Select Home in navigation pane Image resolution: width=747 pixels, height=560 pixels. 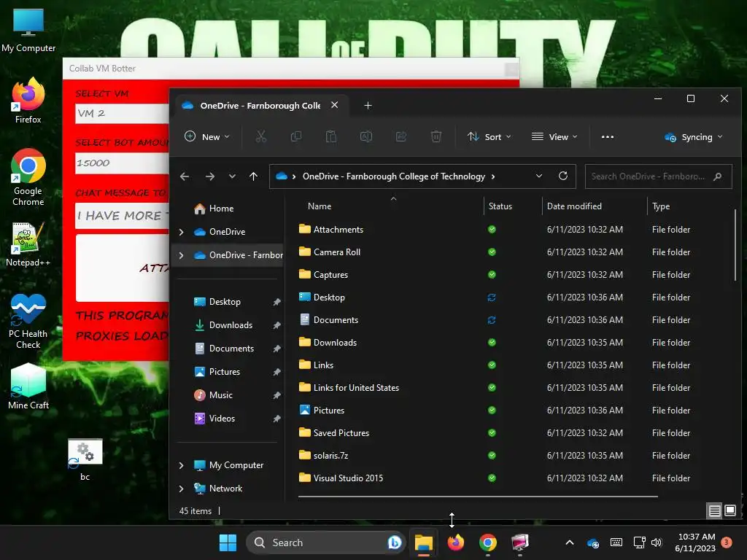[214, 209]
